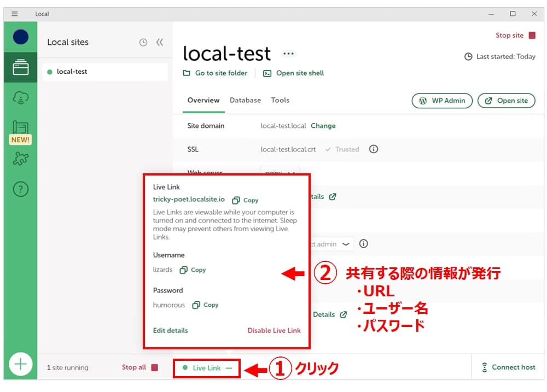
Task: Open the Blueprints sidebar icon
Action: click(21, 128)
